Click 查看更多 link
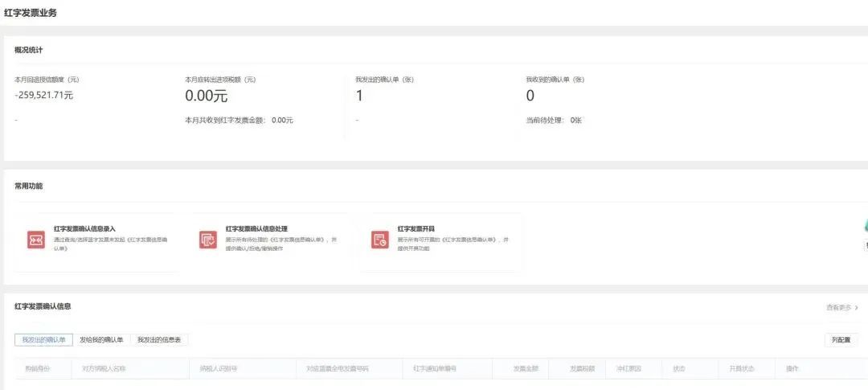 pyautogui.click(x=842, y=307)
